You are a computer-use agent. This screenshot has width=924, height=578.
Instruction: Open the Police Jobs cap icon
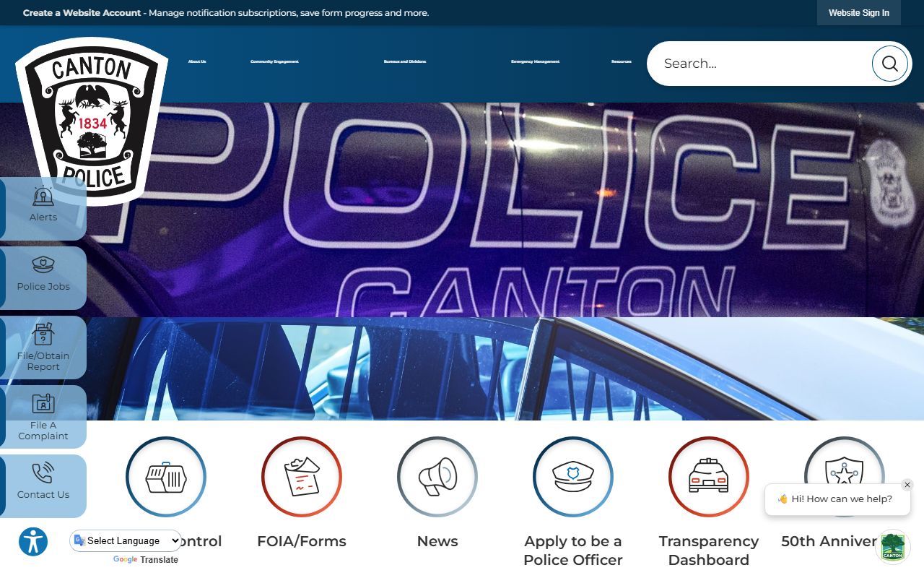pyautogui.click(x=43, y=265)
